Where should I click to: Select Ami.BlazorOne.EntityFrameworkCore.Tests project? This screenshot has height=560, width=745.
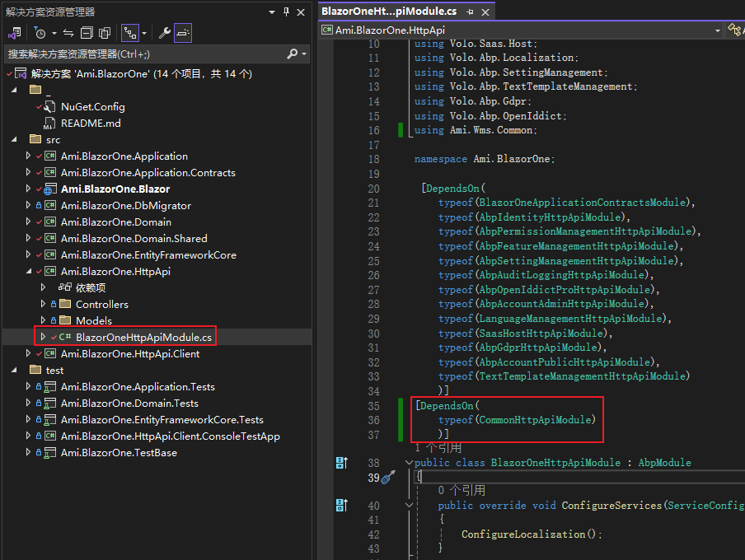coord(162,420)
